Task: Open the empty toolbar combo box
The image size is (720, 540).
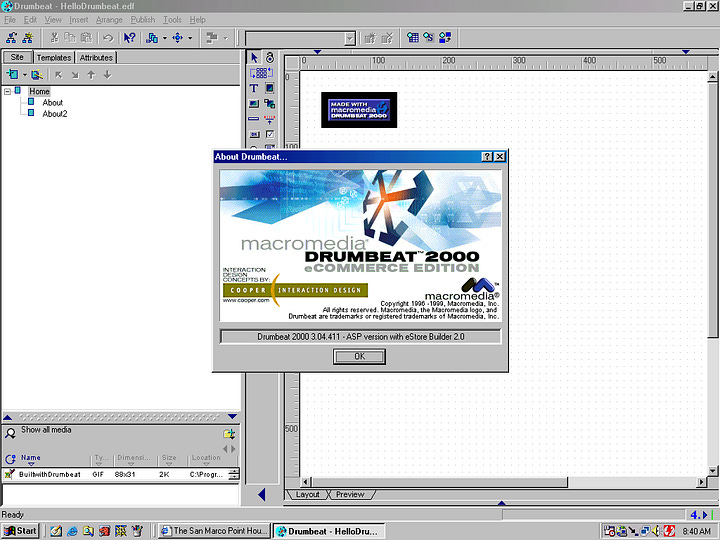Action: pos(350,39)
